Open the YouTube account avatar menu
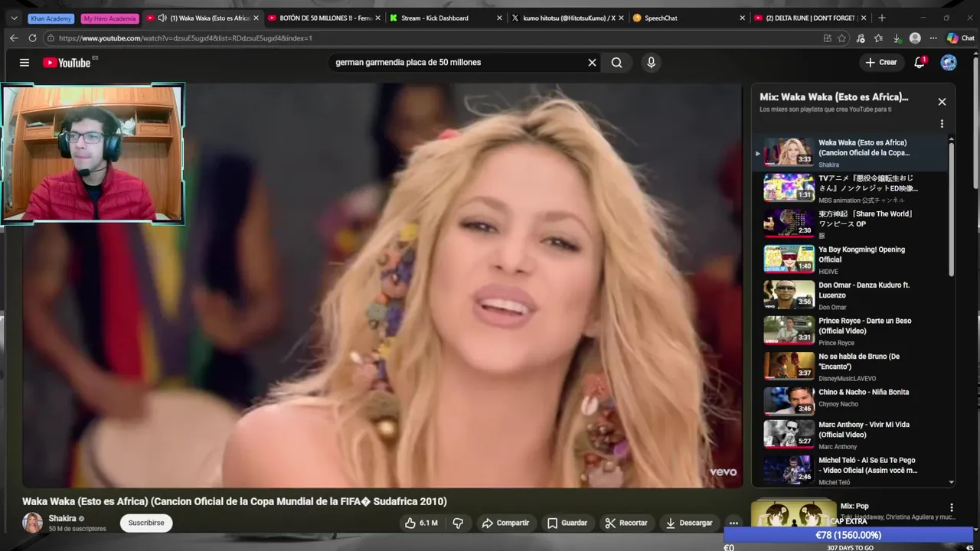980x551 pixels. [x=949, y=63]
